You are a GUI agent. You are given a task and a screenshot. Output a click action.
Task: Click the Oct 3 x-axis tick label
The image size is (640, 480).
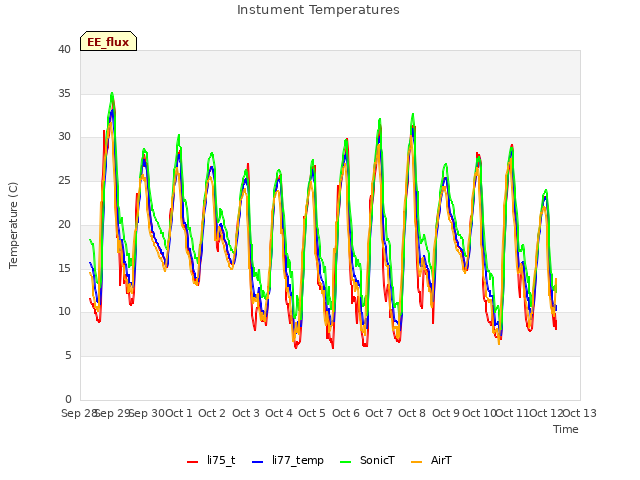pyautogui.click(x=246, y=413)
